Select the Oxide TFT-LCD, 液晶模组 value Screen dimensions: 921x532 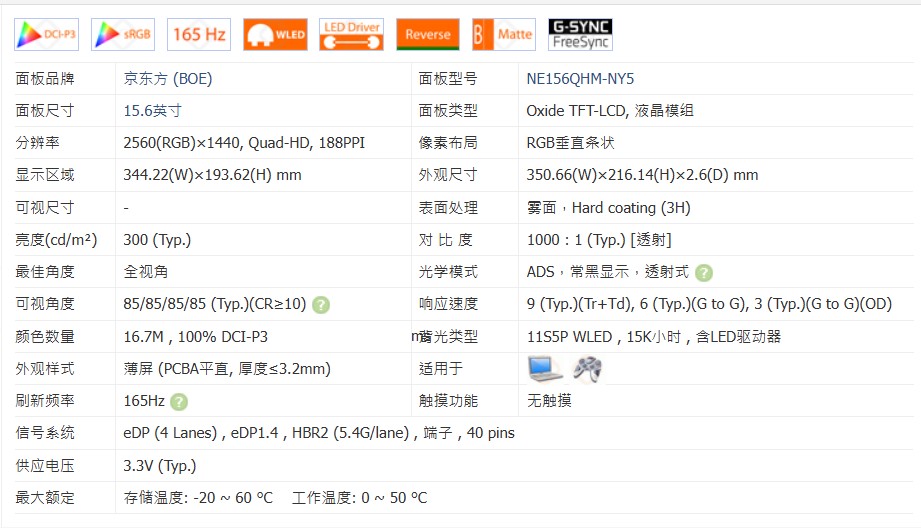pos(610,111)
